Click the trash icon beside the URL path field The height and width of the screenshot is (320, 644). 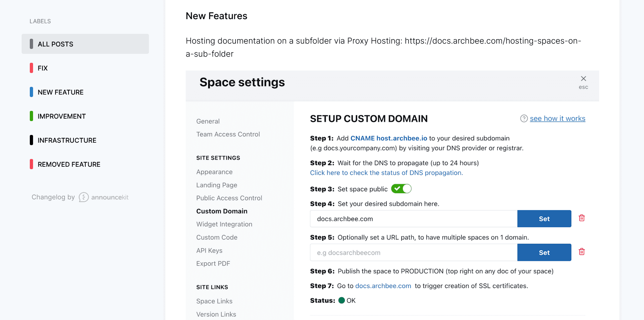coord(582,252)
